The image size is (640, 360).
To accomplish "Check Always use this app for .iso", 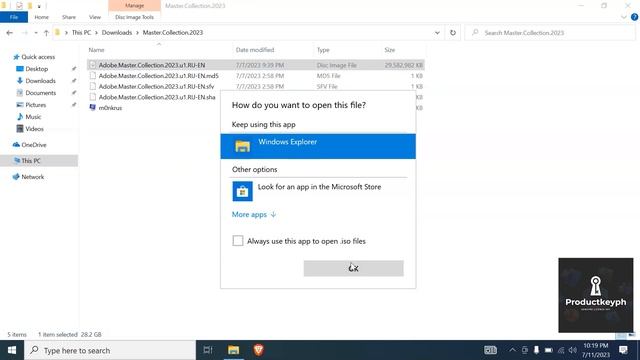I will pyautogui.click(x=238, y=241).
